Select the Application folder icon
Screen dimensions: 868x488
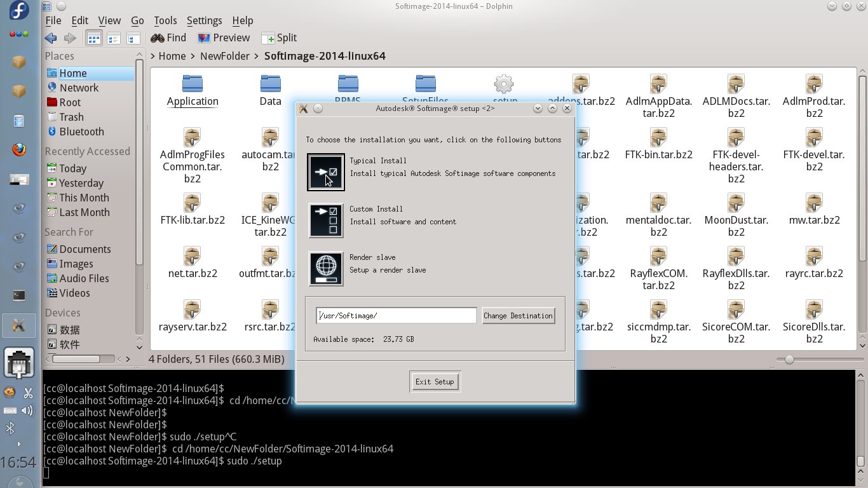click(x=193, y=83)
